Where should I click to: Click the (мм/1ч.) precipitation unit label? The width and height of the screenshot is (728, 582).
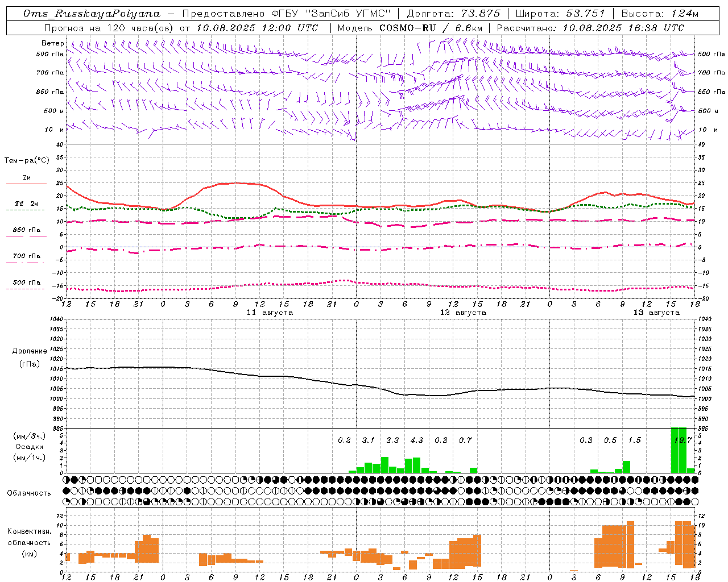pyautogui.click(x=29, y=458)
